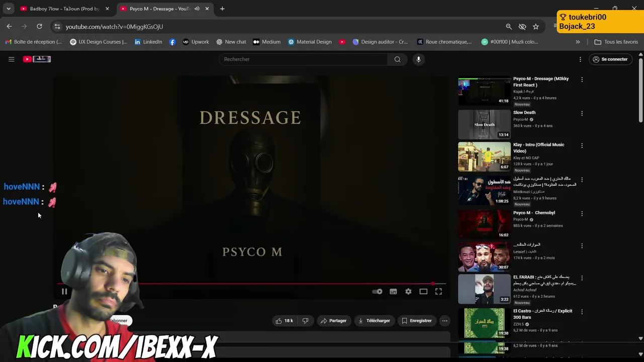Open Dressage M3kky First React thumbnail

click(484, 90)
